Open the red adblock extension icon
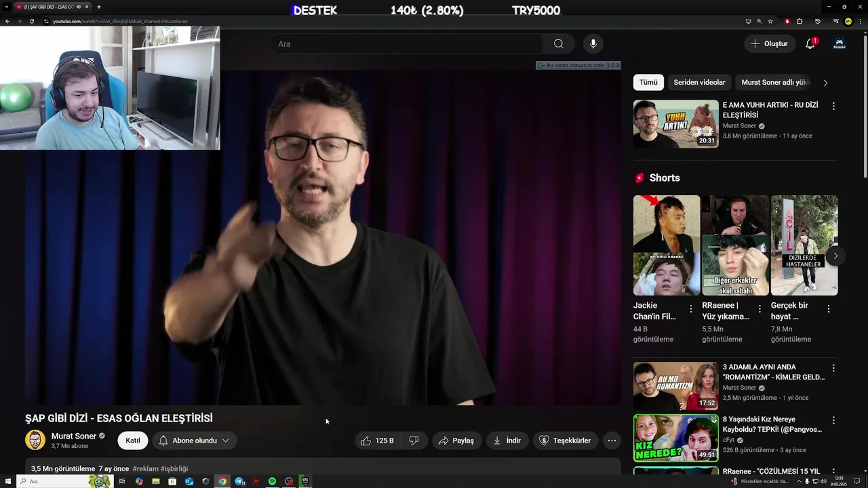The image size is (868, 488). pyautogui.click(x=787, y=21)
